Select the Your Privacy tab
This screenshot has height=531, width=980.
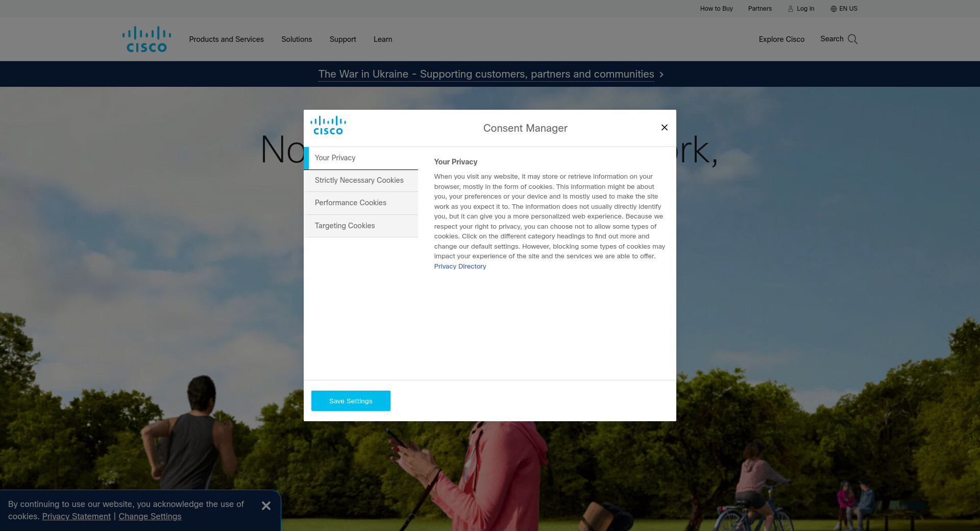coord(361,158)
